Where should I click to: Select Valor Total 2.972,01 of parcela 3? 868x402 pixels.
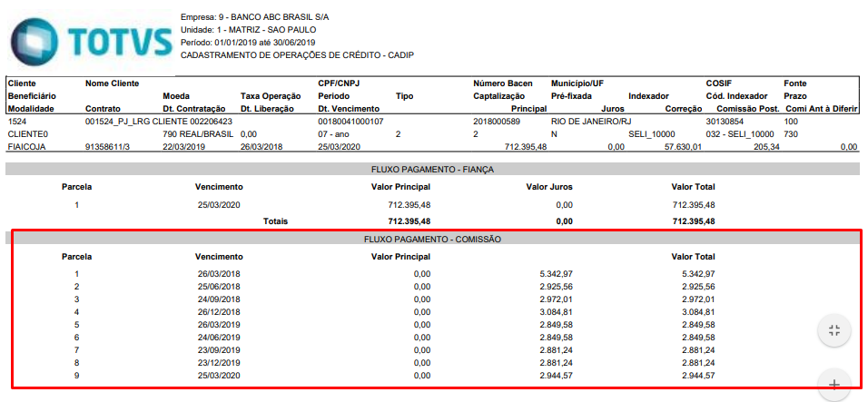pyautogui.click(x=698, y=299)
